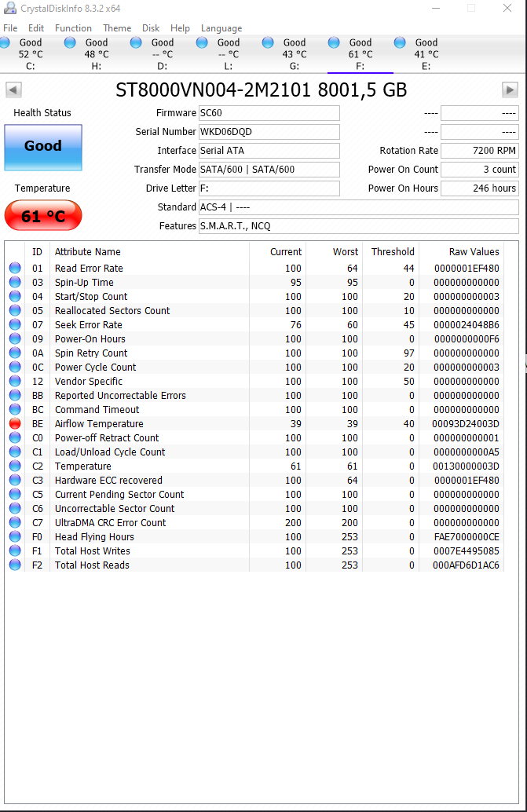Image resolution: width=527 pixels, height=812 pixels.
Task: Click the Threshold column header
Action: click(393, 251)
